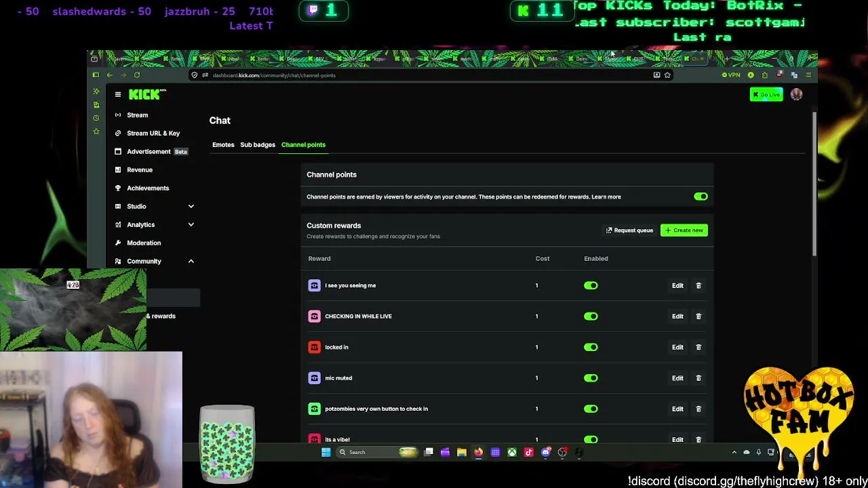Collapse the Community submenu chevron
868x488 pixels.
(x=191, y=262)
